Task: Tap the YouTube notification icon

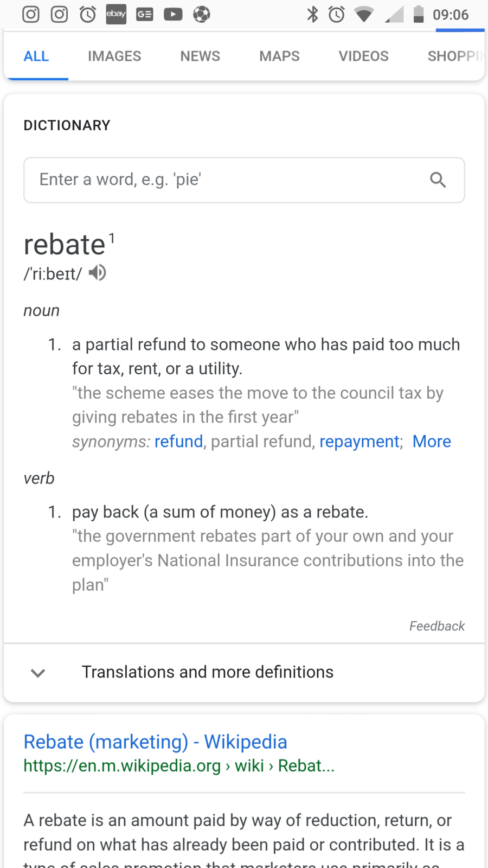Action: click(173, 14)
